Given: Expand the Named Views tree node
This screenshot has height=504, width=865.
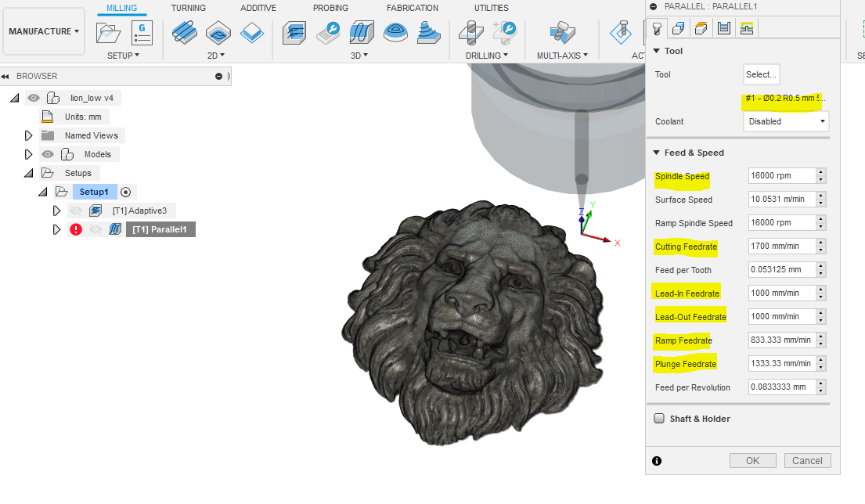Looking at the screenshot, I should click(x=29, y=135).
